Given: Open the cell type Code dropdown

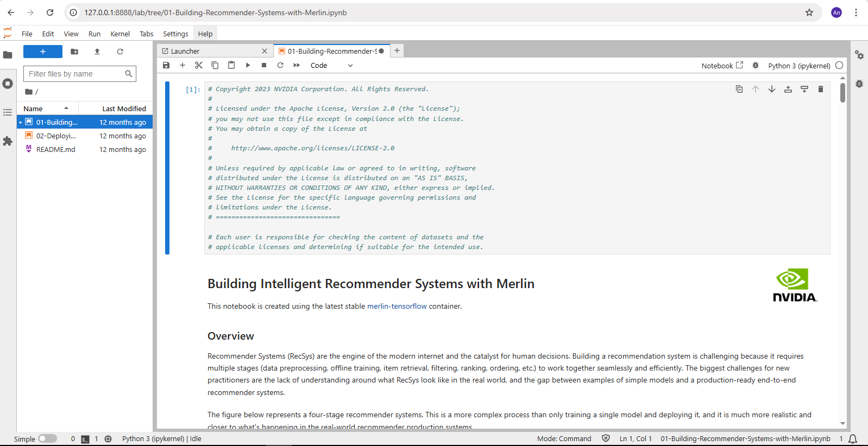Looking at the screenshot, I should click(x=331, y=66).
